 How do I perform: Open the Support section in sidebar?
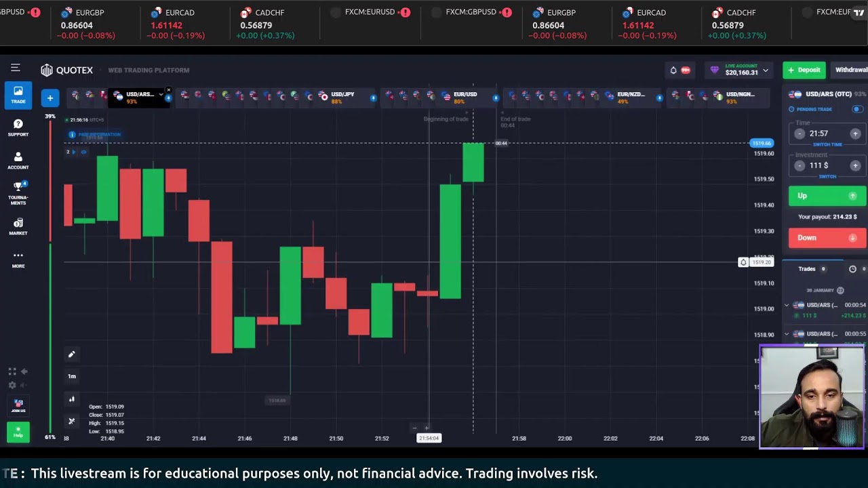[18, 127]
